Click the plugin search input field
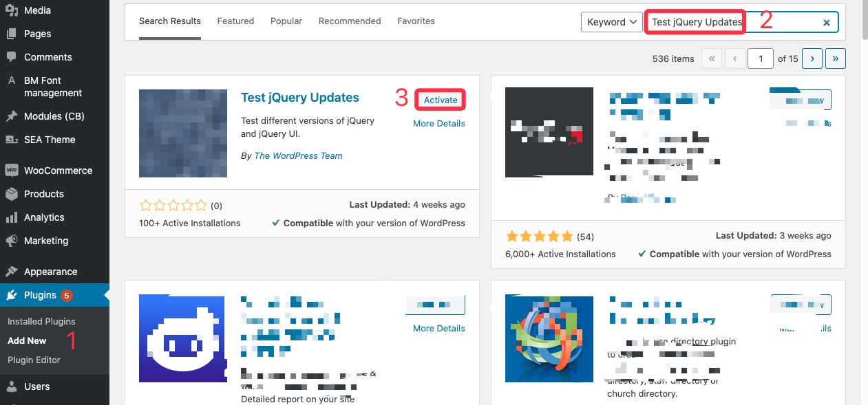Viewport: 868px width, 405px height. tap(741, 22)
